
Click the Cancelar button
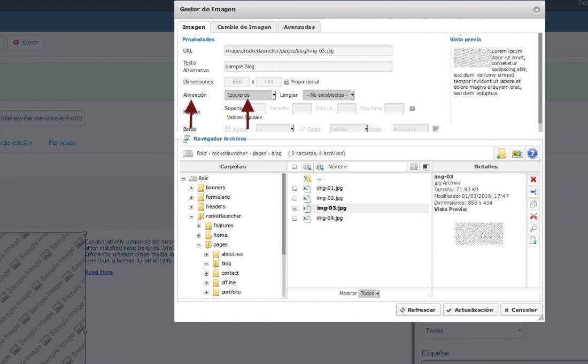pyautogui.click(x=521, y=310)
